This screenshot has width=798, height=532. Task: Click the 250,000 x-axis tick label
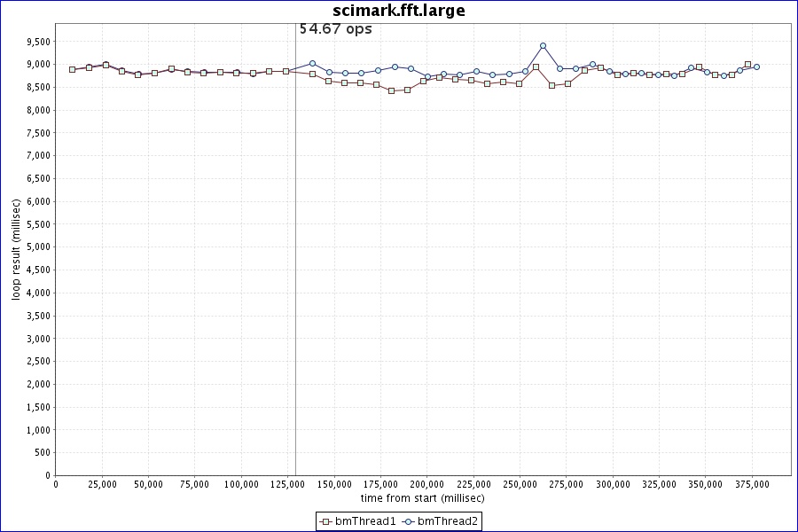pos(520,484)
